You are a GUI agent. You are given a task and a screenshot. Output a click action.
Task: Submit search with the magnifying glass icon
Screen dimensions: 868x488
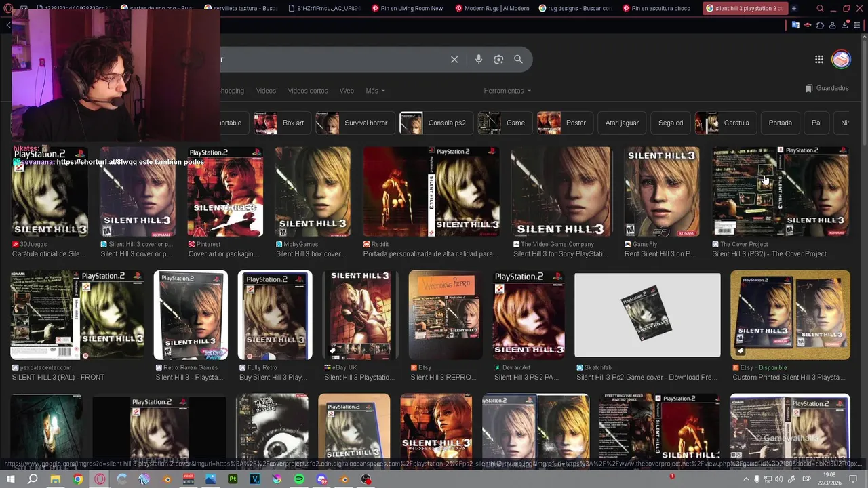[x=518, y=60]
